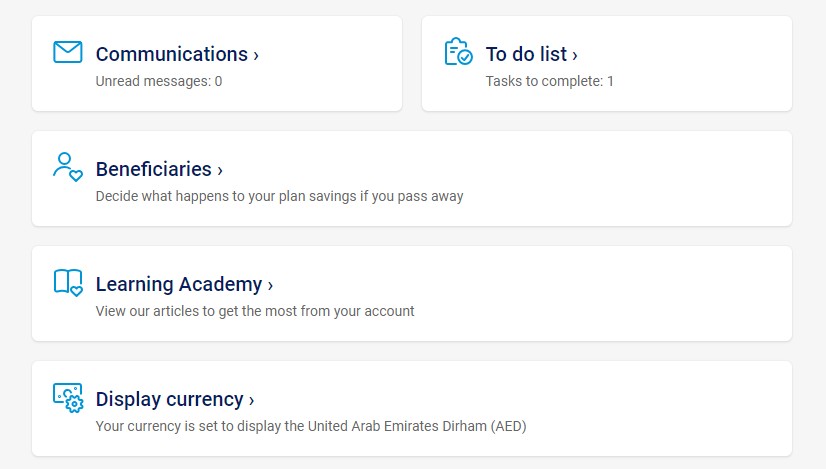Expand chevron next to To do list
826x469 pixels.
click(x=575, y=55)
